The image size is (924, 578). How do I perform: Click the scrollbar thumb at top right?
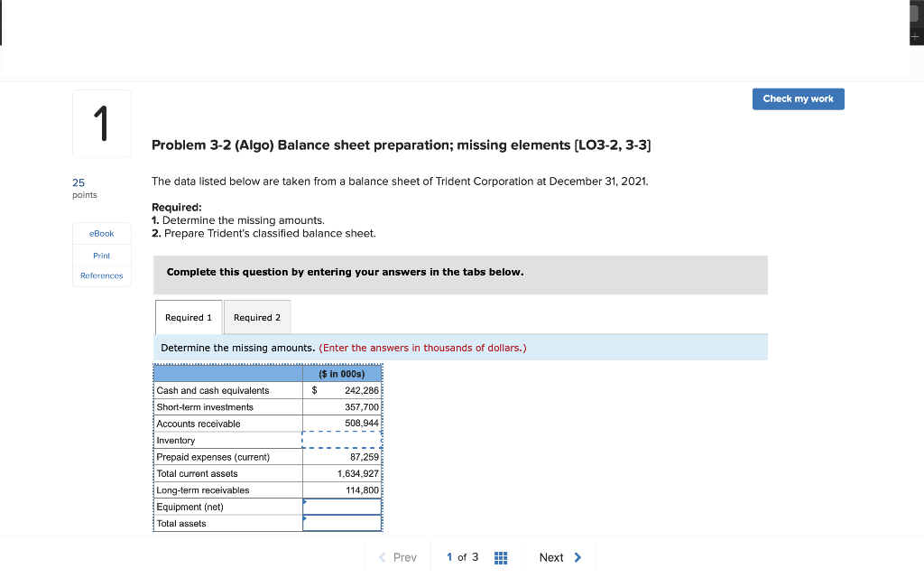click(x=914, y=14)
